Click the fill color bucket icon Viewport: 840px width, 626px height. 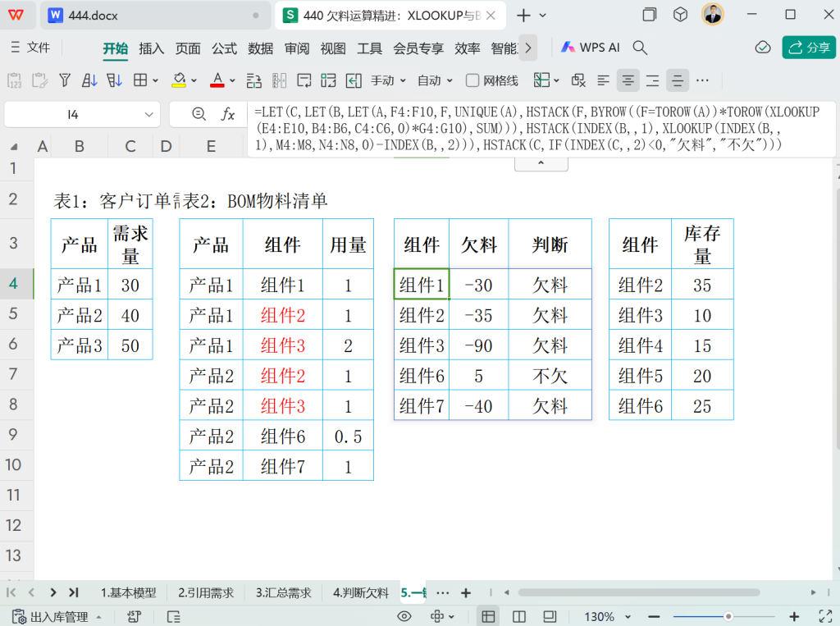tap(179, 80)
